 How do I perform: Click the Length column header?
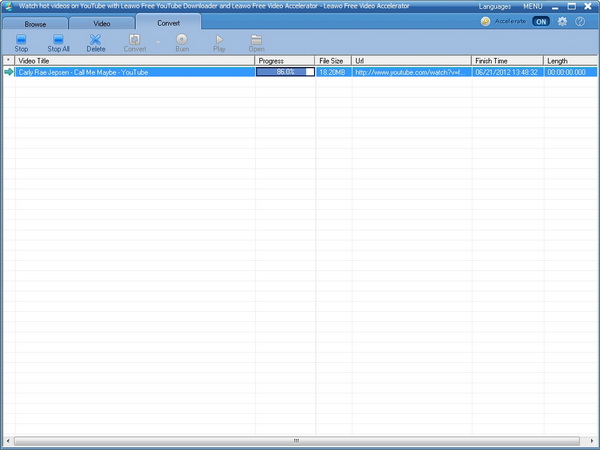(x=571, y=60)
